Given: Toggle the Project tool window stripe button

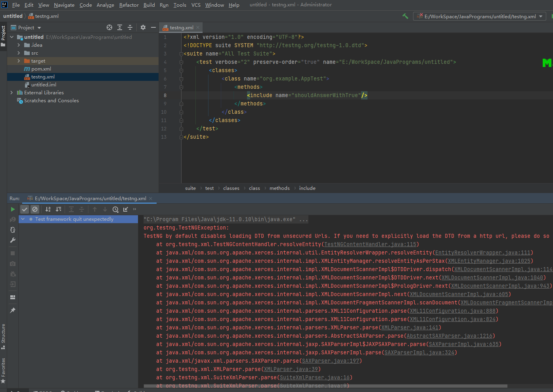Looking at the screenshot, I should (x=3, y=36).
